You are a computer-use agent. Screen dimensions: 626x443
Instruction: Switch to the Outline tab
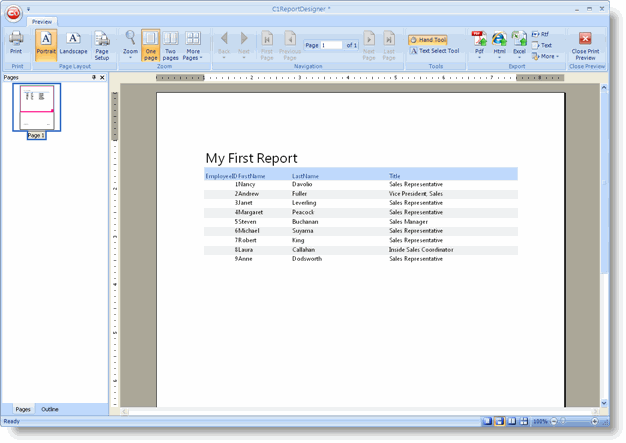click(50, 410)
